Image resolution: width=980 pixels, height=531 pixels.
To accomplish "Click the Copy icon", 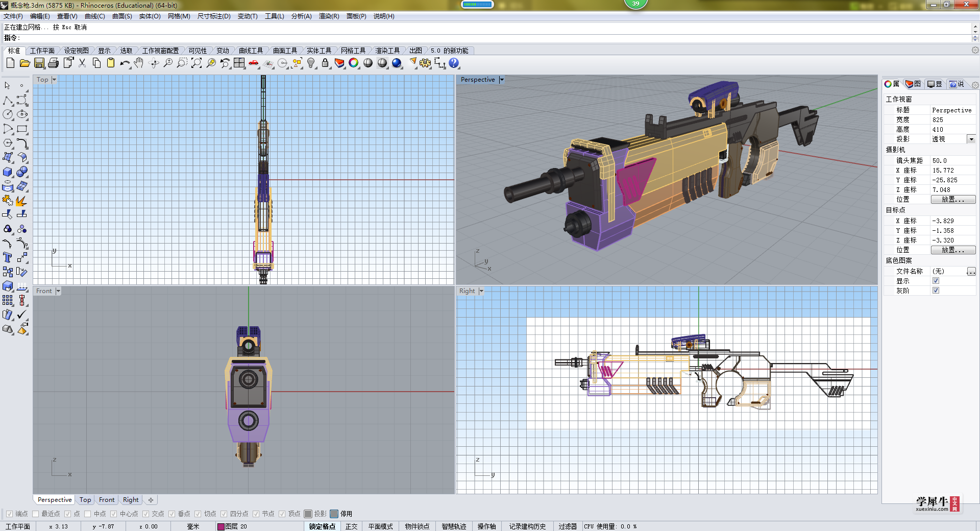I will tap(96, 63).
